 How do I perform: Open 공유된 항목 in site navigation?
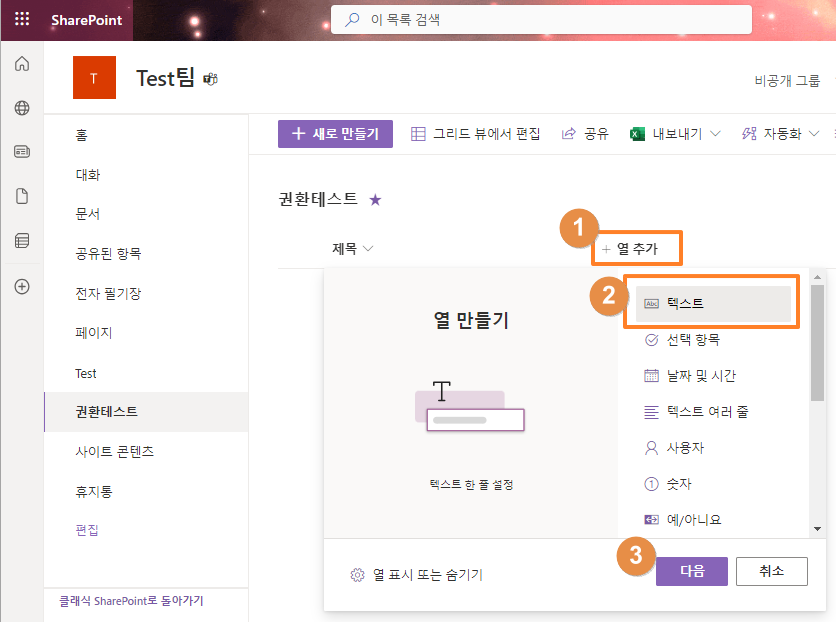(108, 254)
